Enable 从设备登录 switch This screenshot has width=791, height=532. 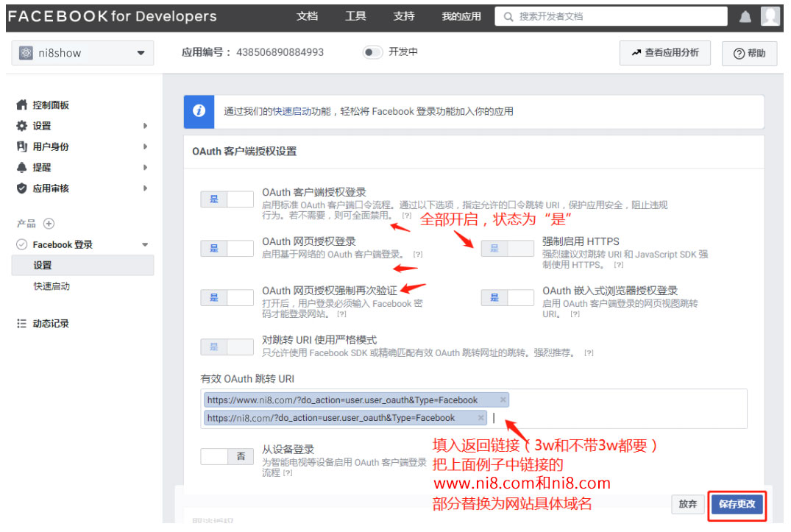pos(227,456)
